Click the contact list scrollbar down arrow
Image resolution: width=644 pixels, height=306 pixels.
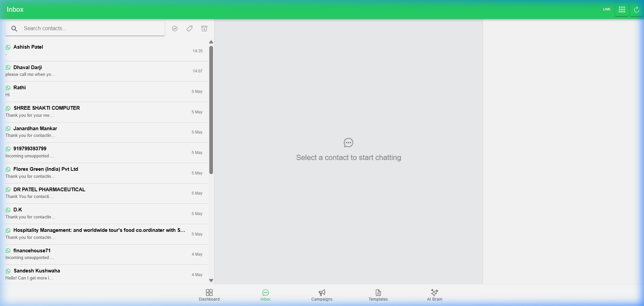(x=211, y=280)
